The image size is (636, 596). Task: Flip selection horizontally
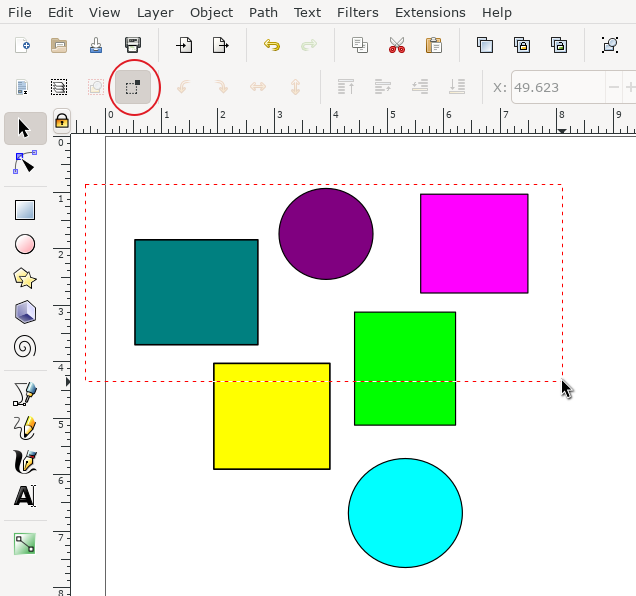[x=258, y=87]
